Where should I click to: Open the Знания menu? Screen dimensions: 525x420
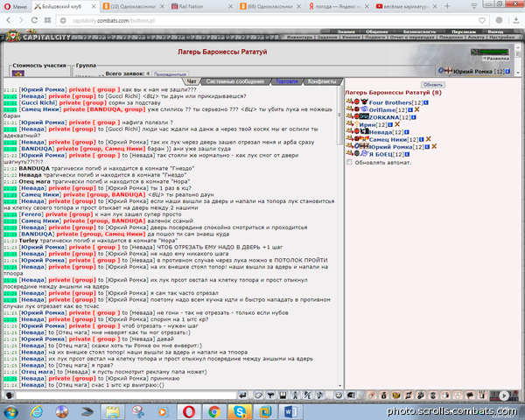coord(346,31)
